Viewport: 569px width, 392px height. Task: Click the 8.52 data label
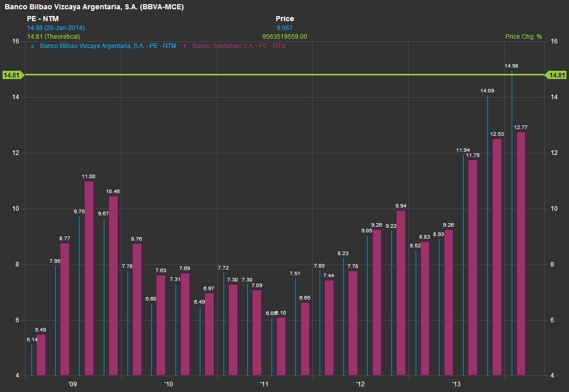click(x=416, y=246)
